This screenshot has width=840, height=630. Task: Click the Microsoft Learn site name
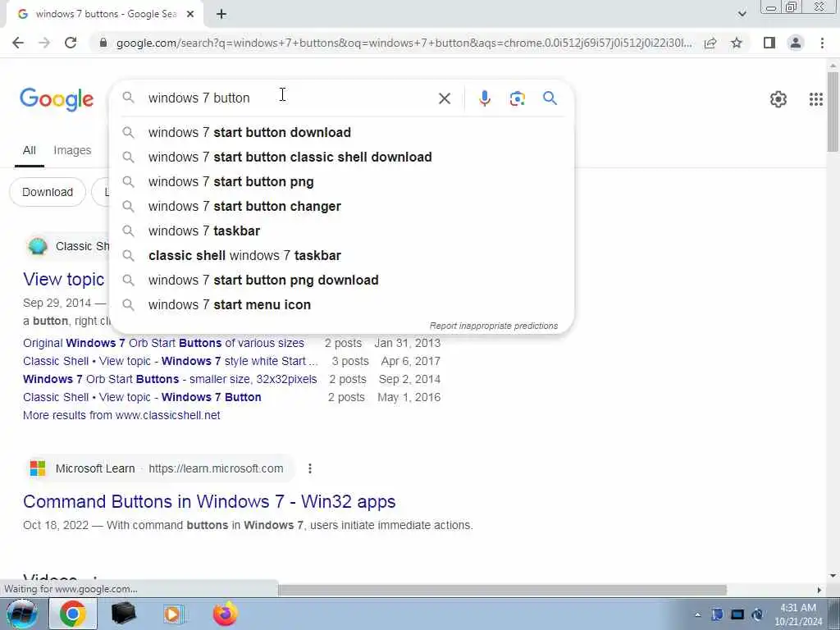(95, 468)
